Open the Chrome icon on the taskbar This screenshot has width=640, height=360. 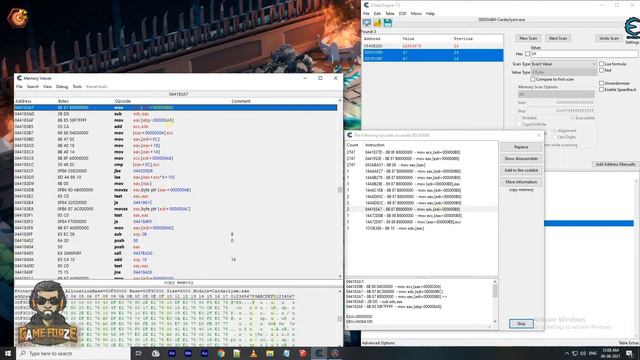[x=221, y=353]
